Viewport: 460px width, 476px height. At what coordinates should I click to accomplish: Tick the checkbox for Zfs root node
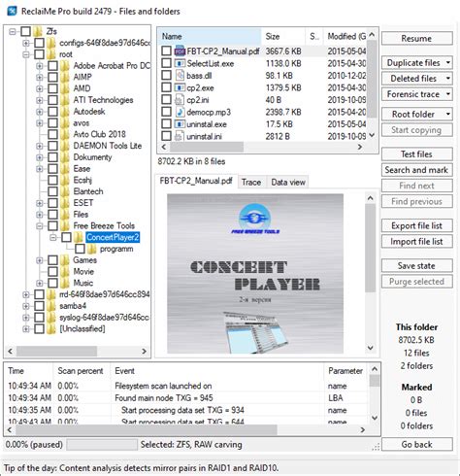(x=25, y=31)
